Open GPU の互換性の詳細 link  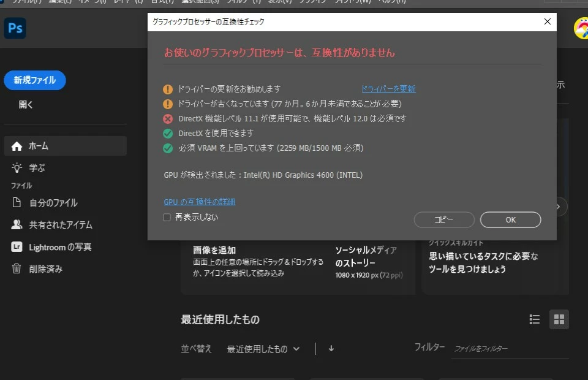tap(200, 202)
